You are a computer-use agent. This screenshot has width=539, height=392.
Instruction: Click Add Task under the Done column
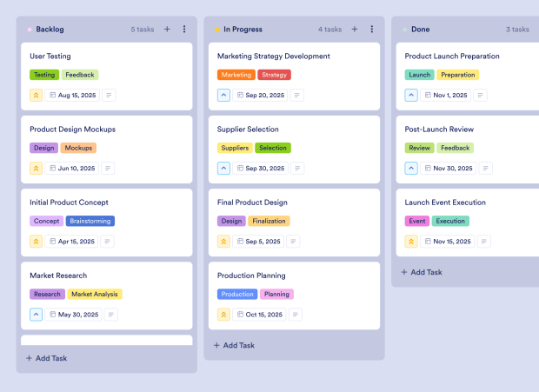pyautogui.click(x=422, y=272)
